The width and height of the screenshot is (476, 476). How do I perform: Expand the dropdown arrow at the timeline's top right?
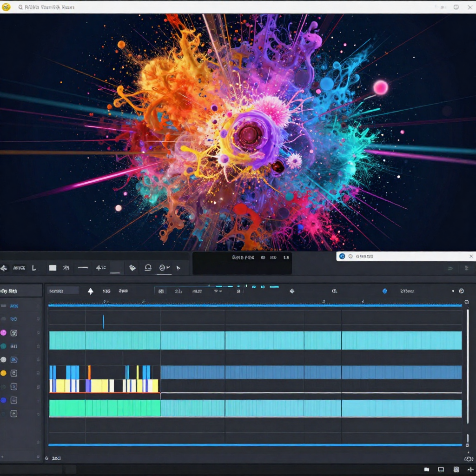(x=452, y=291)
